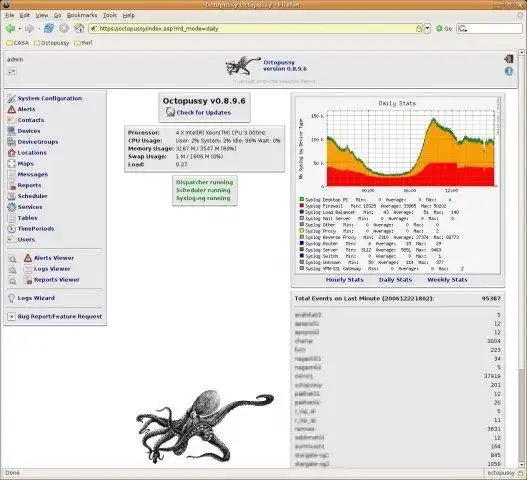Open the Help menu
Screen dimensions: 527x480
tap(129, 15)
